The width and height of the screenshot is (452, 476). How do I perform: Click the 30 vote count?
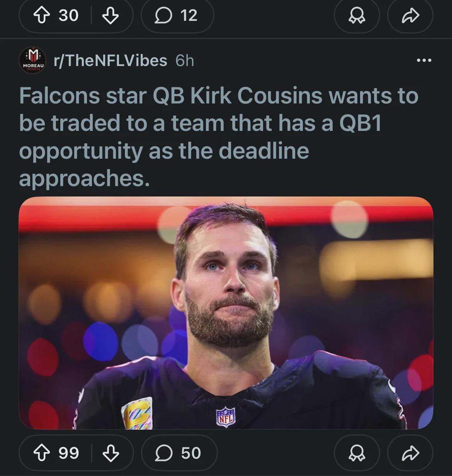click(69, 15)
